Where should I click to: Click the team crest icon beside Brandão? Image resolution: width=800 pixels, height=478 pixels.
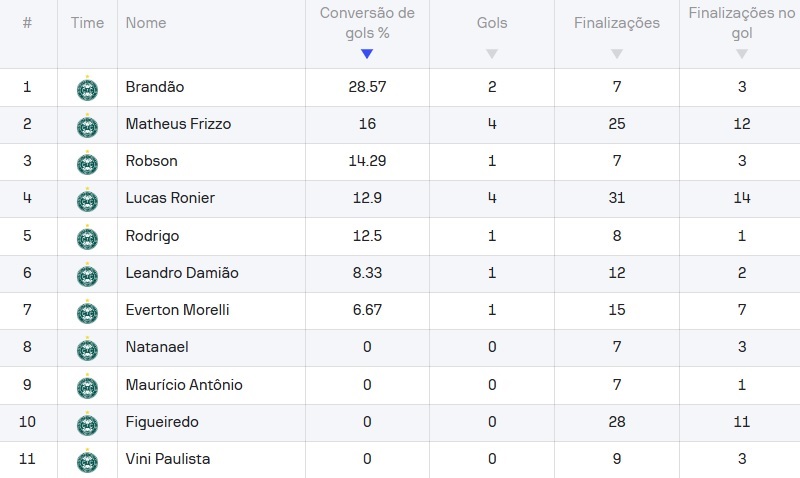pos(87,88)
